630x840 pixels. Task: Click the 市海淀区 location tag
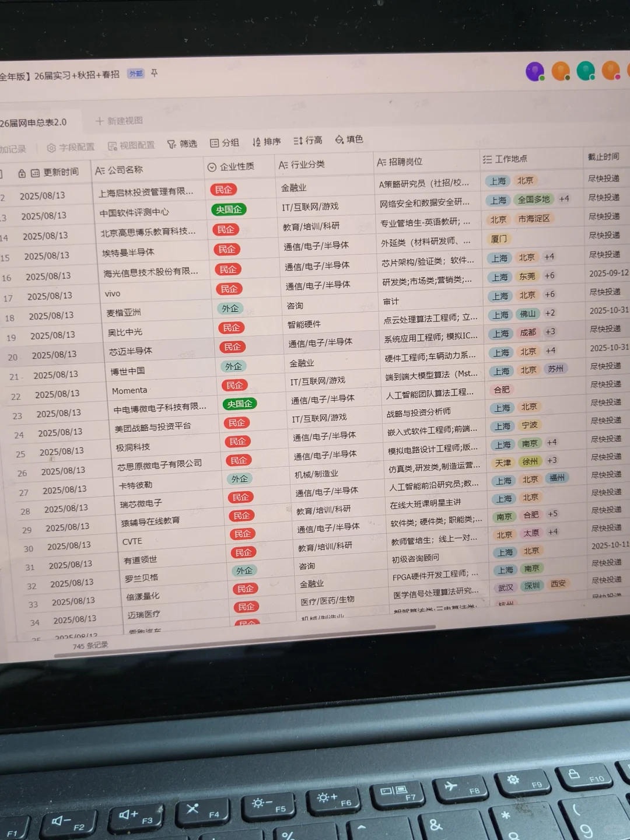click(534, 219)
